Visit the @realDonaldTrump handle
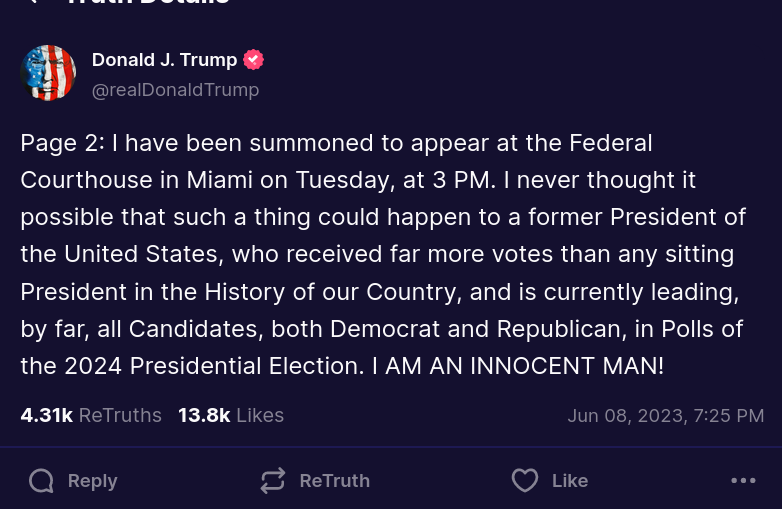This screenshot has height=510, width=784. (175, 90)
